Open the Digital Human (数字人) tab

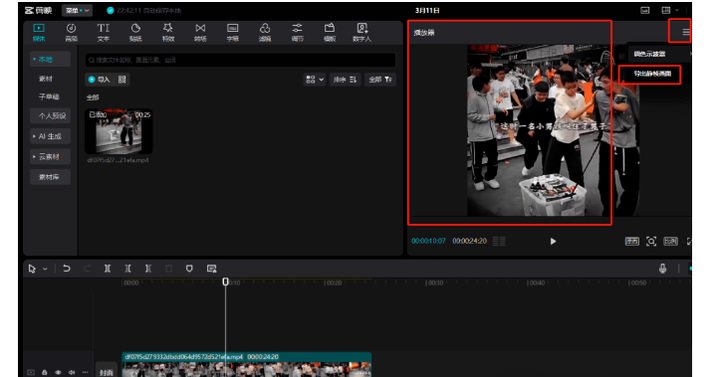(x=362, y=33)
